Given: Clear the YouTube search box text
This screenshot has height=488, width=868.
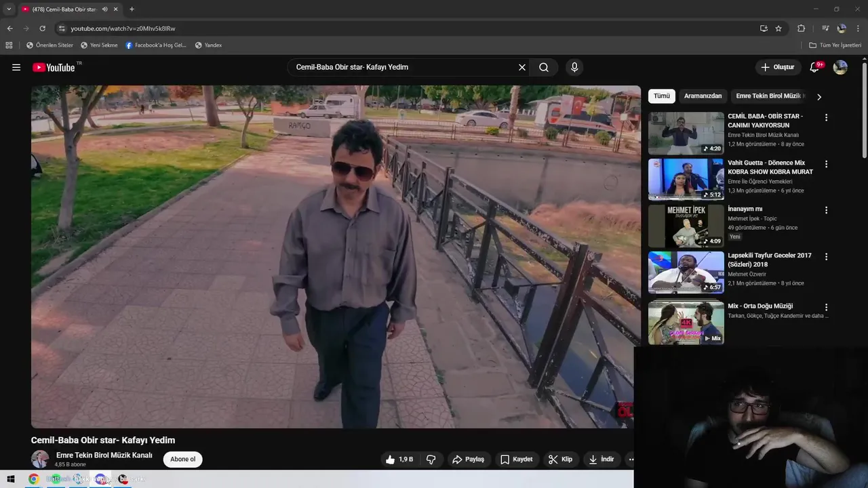Looking at the screenshot, I should coord(522,67).
